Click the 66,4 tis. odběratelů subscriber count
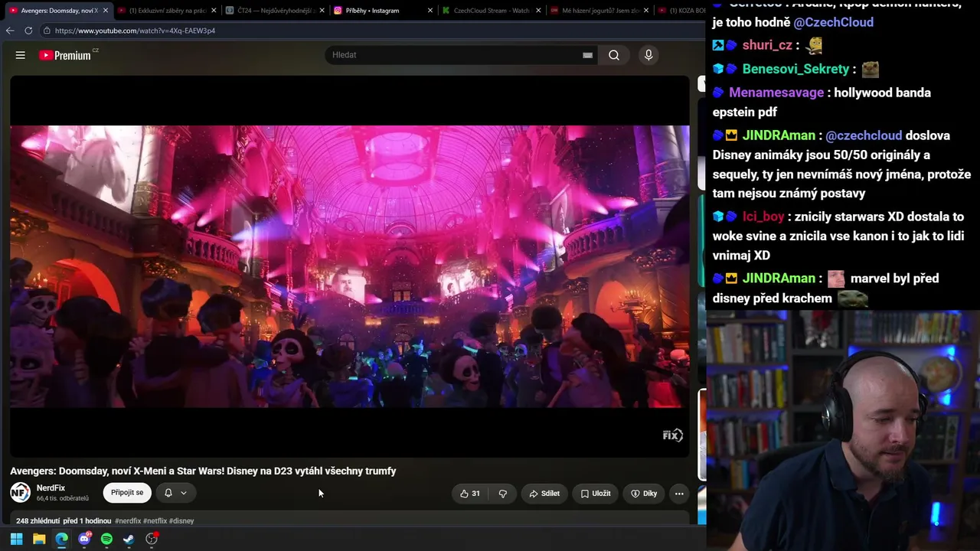980x551 pixels. [63, 499]
